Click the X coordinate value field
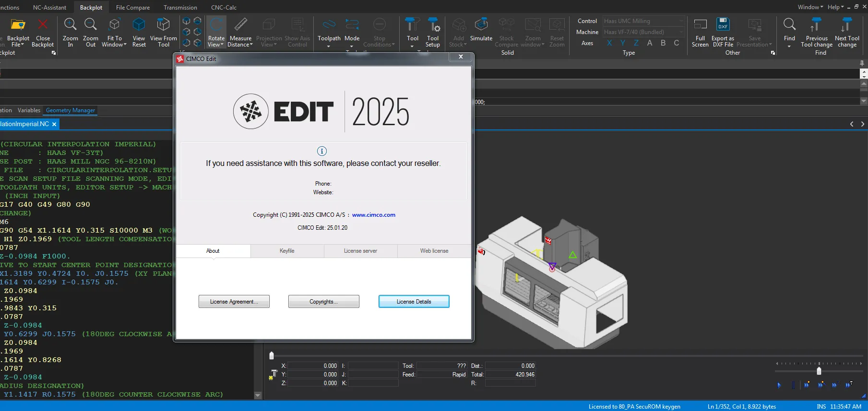The image size is (868, 411). click(312, 366)
